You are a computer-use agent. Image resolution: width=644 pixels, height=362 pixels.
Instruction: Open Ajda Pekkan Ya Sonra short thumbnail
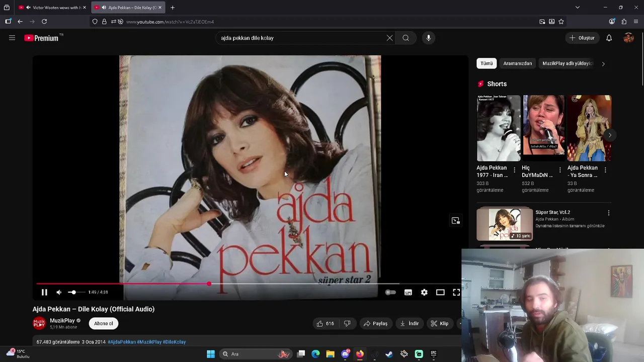pos(589,128)
